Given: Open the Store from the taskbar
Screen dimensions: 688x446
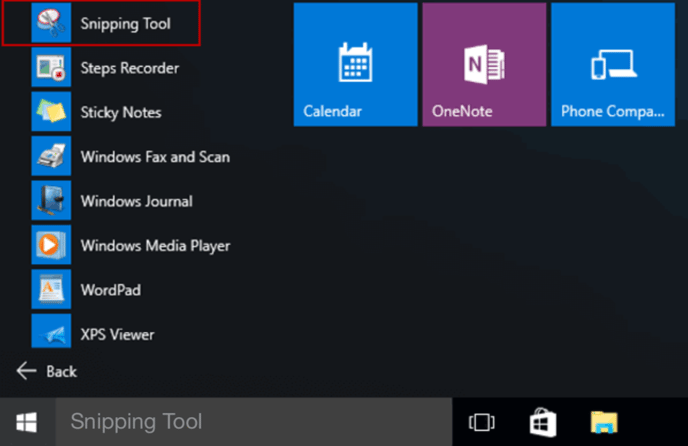Looking at the screenshot, I should coord(543,422).
